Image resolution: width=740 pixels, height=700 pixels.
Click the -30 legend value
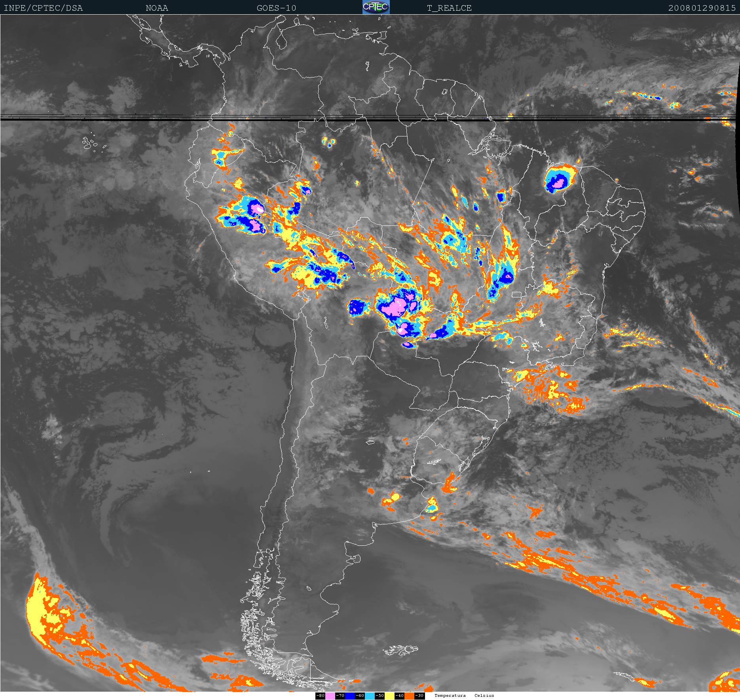coord(419,696)
